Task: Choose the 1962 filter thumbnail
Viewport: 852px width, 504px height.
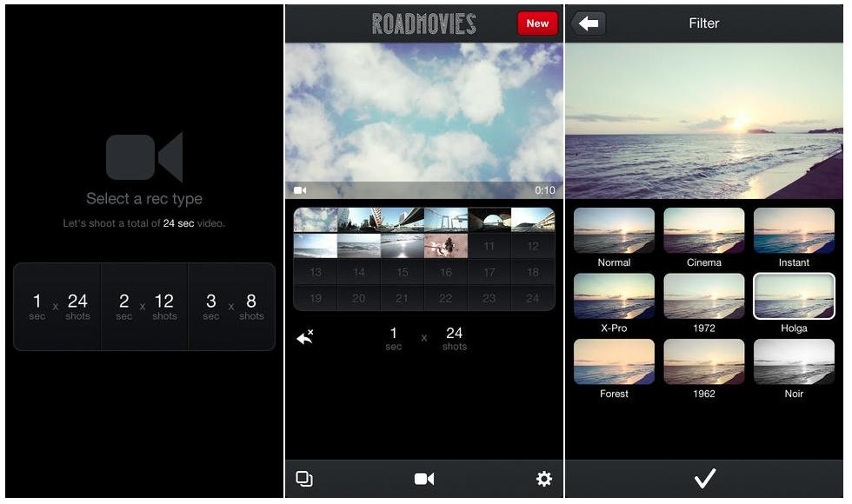Action: [704, 362]
